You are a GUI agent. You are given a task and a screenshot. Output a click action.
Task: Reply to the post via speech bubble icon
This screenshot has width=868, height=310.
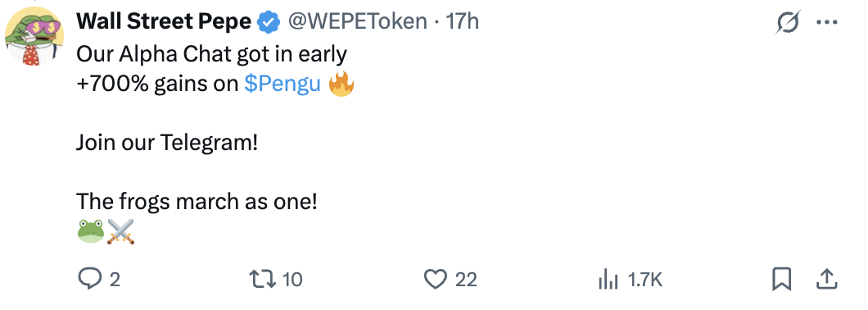coord(89,279)
